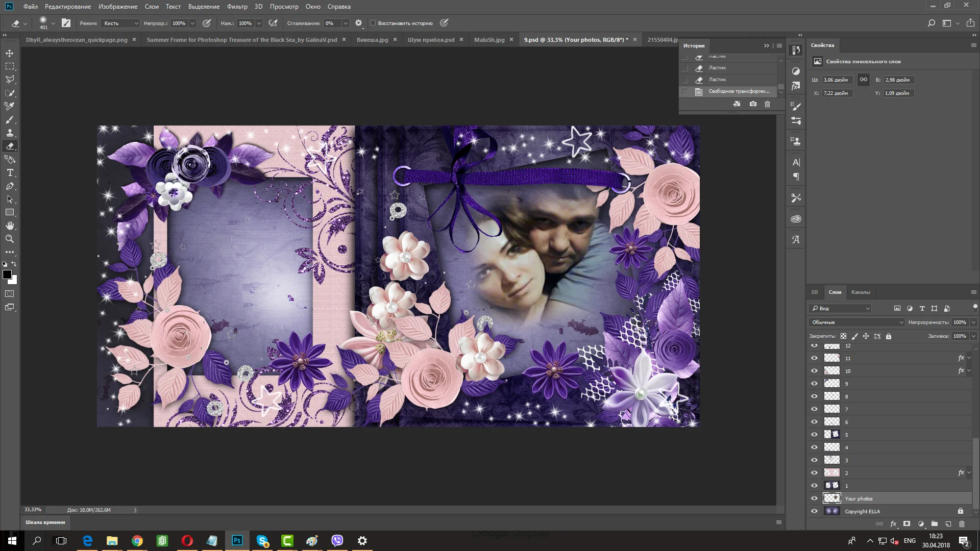Hide the Your photos layer
Screen dimensions: 980x551
[814, 498]
